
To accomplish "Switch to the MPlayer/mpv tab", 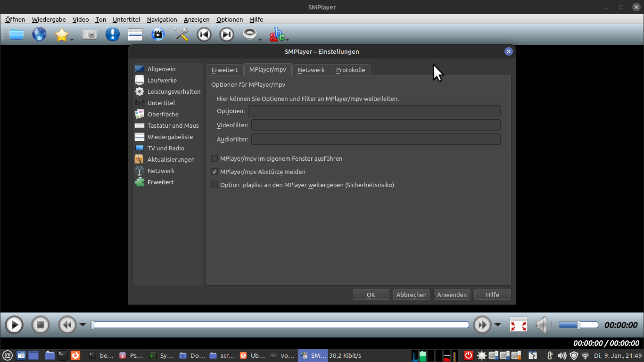I will pos(268,69).
